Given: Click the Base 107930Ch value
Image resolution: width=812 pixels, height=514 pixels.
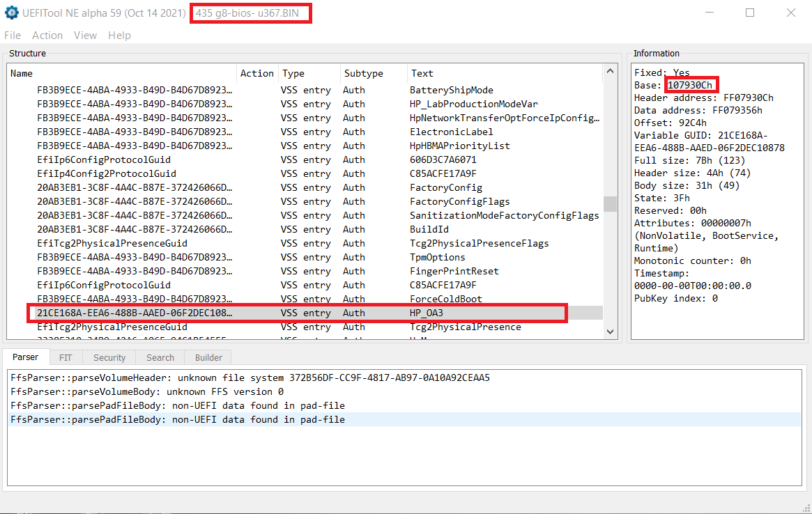Looking at the screenshot, I should (690, 86).
